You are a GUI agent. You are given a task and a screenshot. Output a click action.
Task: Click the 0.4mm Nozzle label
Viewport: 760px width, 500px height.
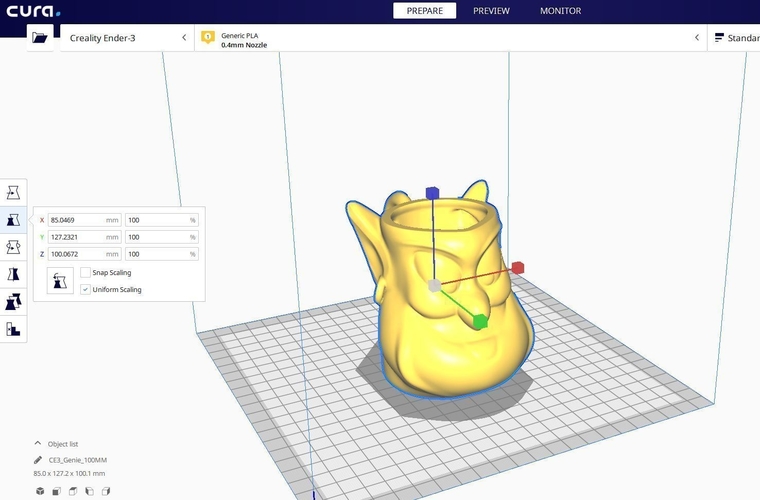(x=244, y=45)
